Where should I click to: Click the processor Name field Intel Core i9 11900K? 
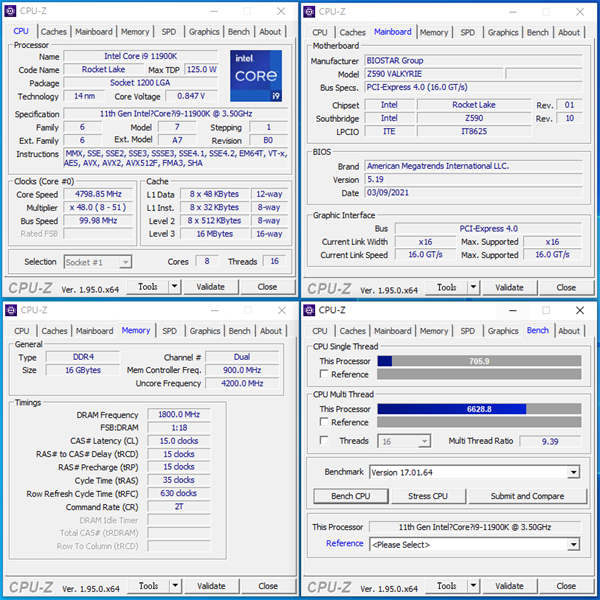(x=140, y=56)
